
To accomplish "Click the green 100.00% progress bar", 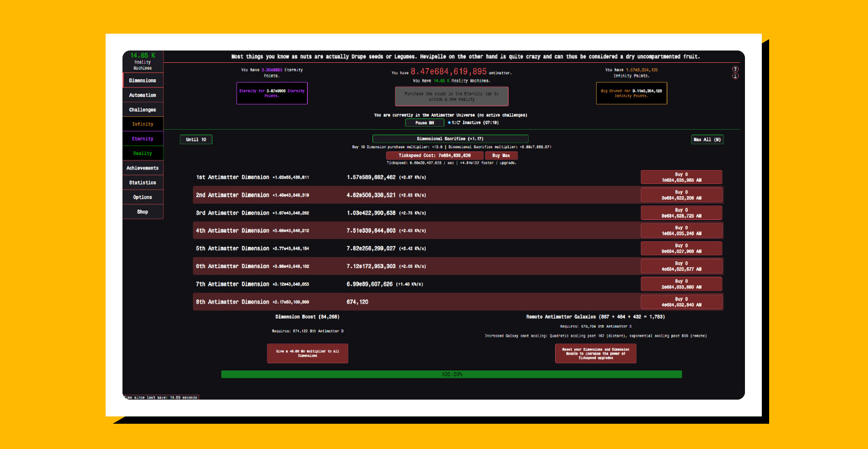I will click(x=451, y=374).
